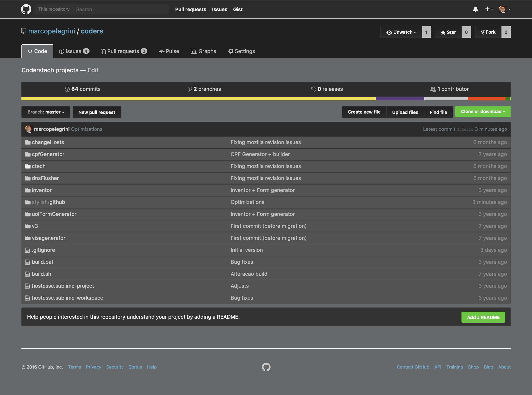532x395 pixels.
Task: Open the Graphs tab
Action: click(x=203, y=51)
